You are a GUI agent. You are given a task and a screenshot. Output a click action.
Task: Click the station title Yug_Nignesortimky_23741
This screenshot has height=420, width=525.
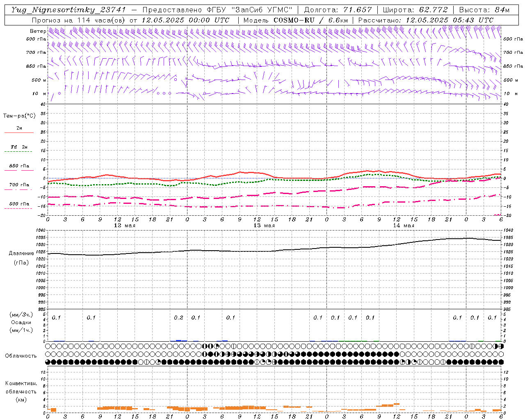click(x=68, y=10)
